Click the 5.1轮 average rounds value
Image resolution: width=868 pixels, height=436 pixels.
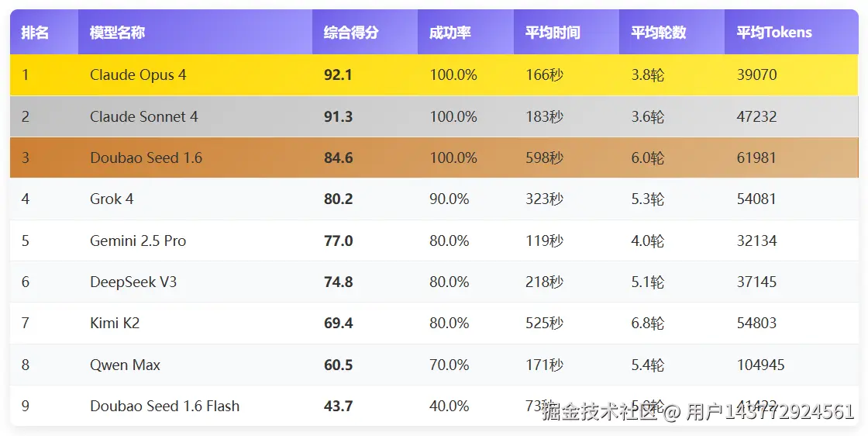click(648, 282)
